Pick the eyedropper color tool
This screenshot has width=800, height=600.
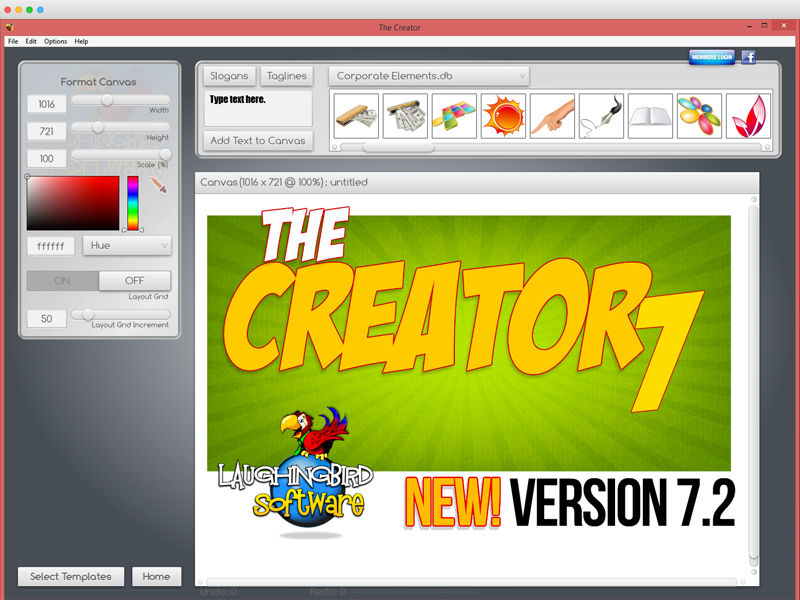(159, 185)
